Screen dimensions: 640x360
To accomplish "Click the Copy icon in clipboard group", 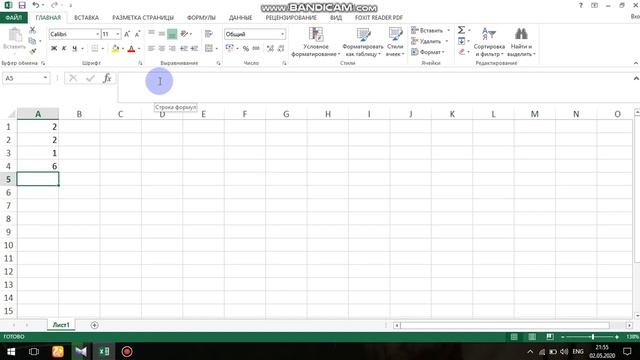I will 32,41.
